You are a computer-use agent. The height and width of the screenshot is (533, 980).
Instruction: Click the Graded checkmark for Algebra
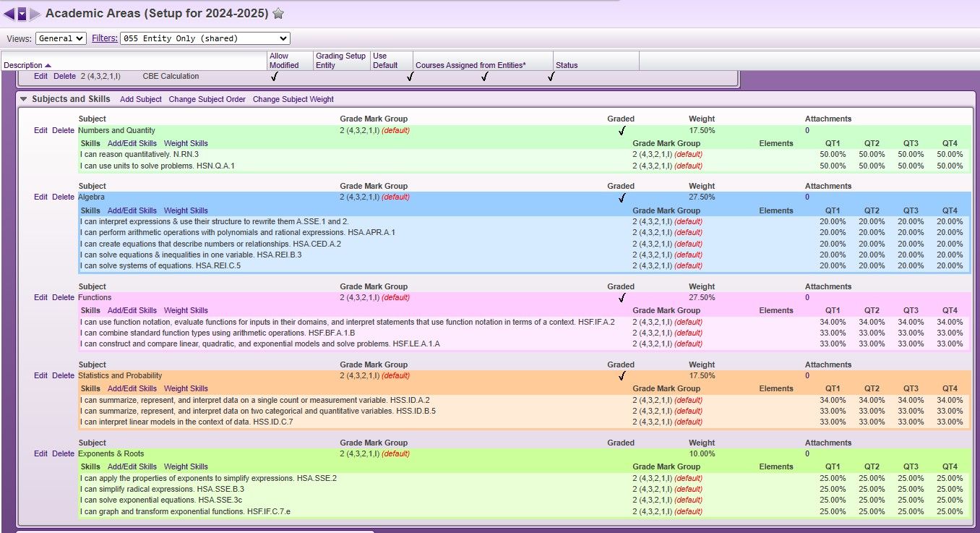tap(622, 197)
